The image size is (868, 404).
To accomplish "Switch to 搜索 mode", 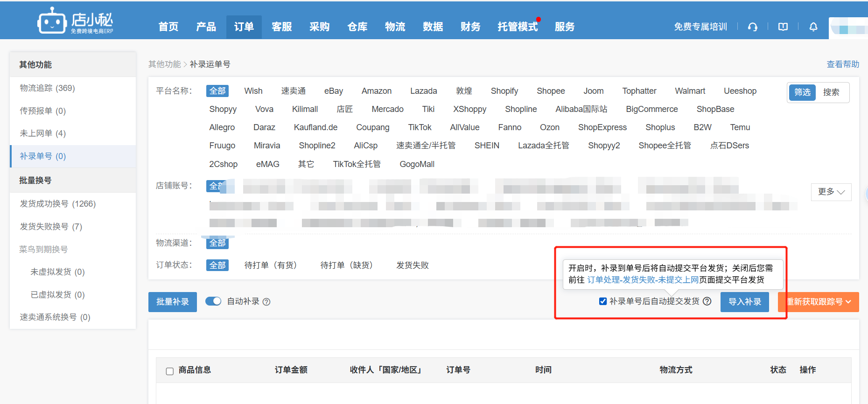I will coord(831,92).
